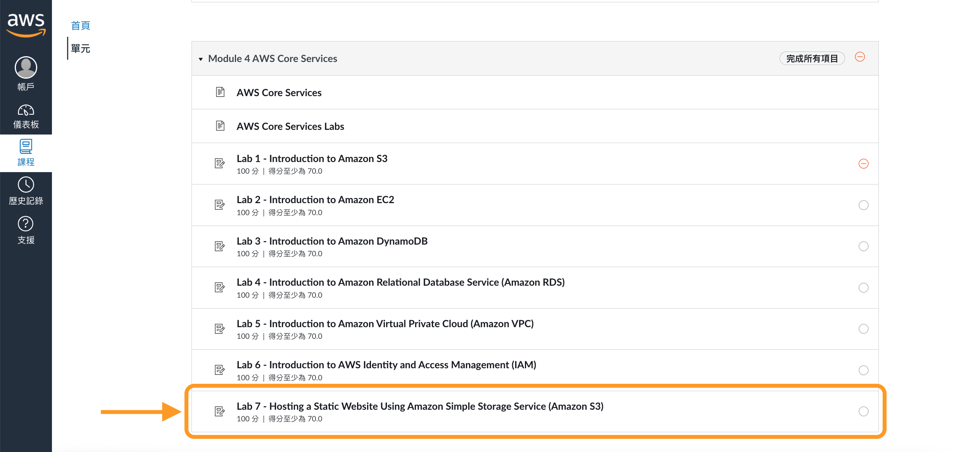Click Lab 1 incomplete minus status icon

(863, 164)
